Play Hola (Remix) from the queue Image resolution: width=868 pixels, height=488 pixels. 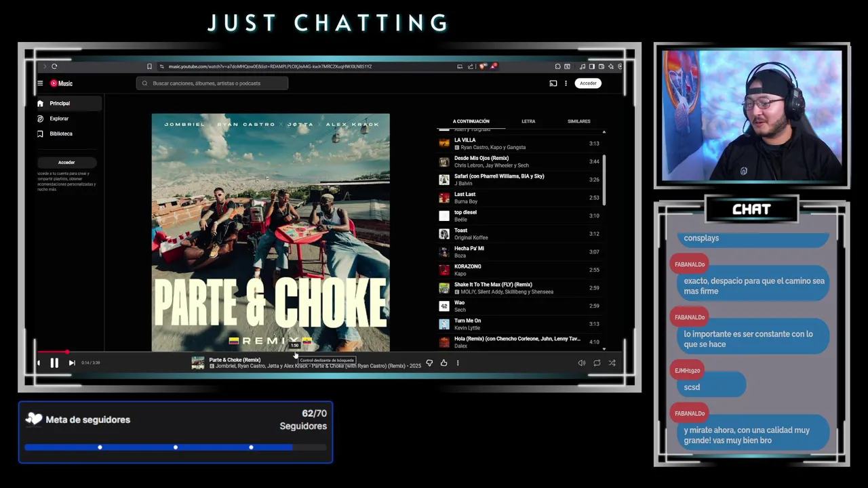(519, 342)
